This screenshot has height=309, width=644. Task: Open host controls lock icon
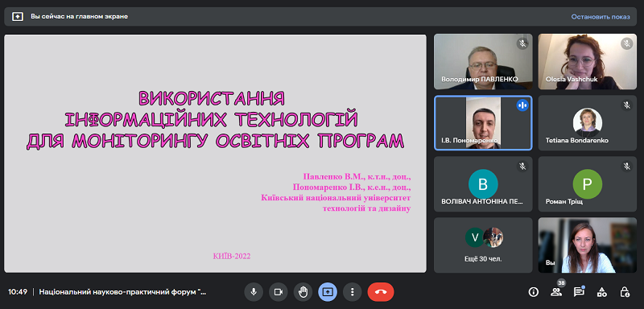click(x=625, y=292)
